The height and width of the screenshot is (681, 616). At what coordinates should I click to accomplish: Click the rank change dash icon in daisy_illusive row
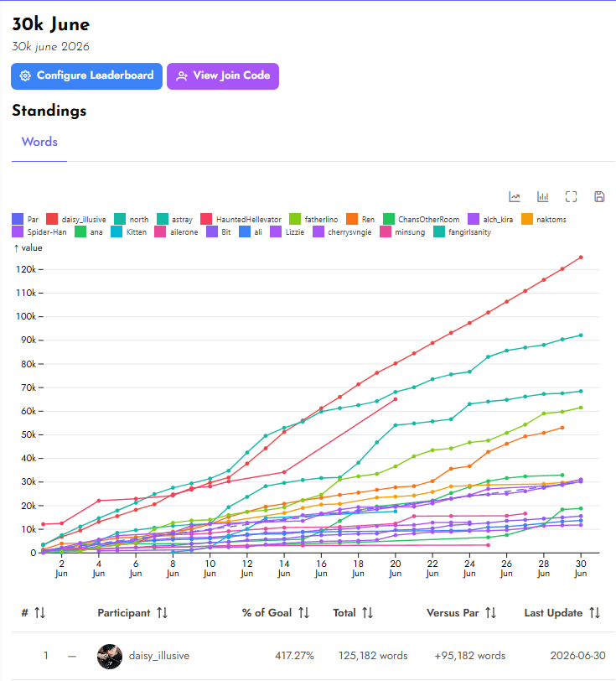pyautogui.click(x=72, y=656)
